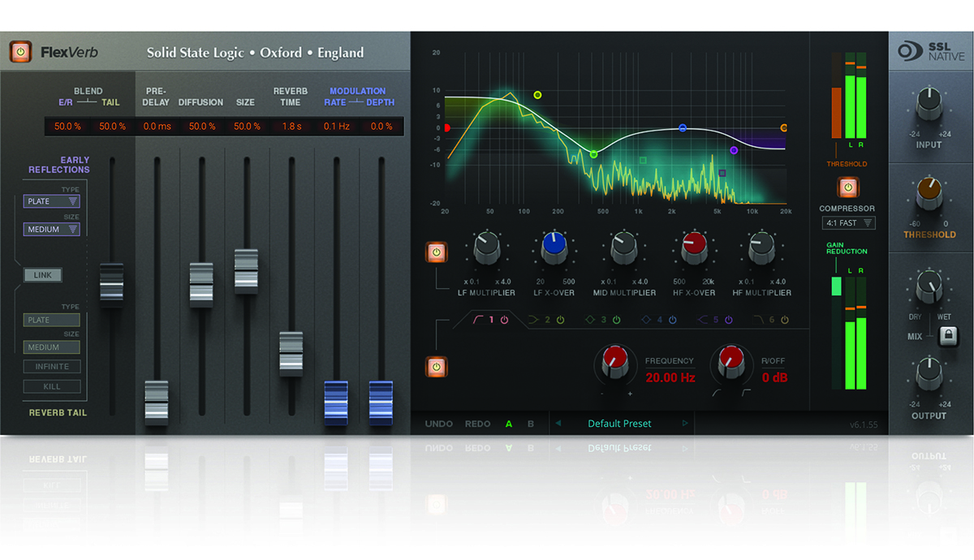Click the LINK button
This screenshot has width=974, height=560.
coord(43,275)
